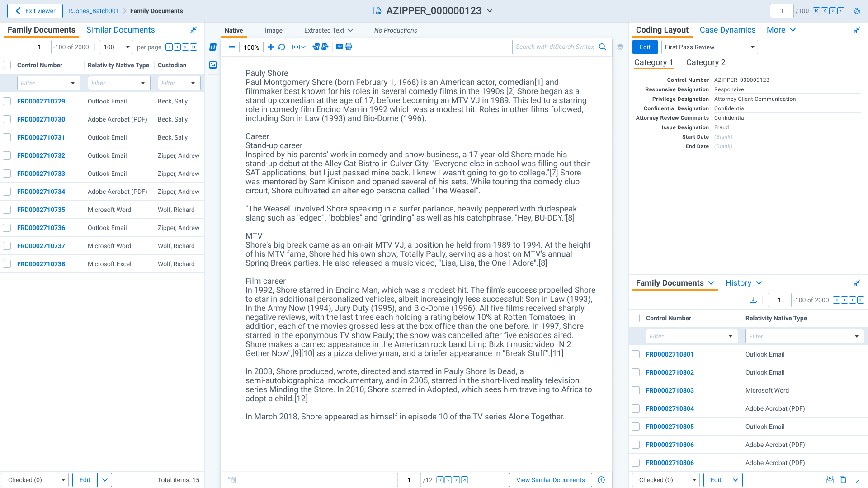Screen dimensions: 868x488
Task: Click the note icon at bottom right corner
Action: point(855,480)
